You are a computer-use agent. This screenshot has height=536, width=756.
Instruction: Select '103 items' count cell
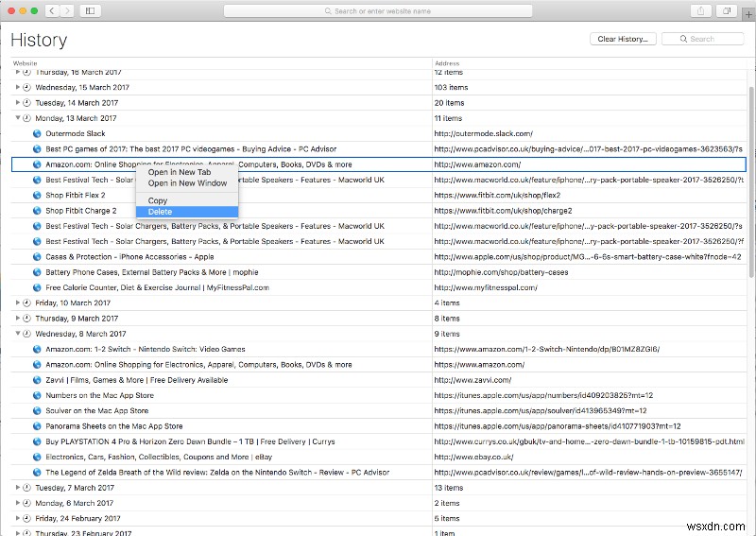pyautogui.click(x=451, y=87)
